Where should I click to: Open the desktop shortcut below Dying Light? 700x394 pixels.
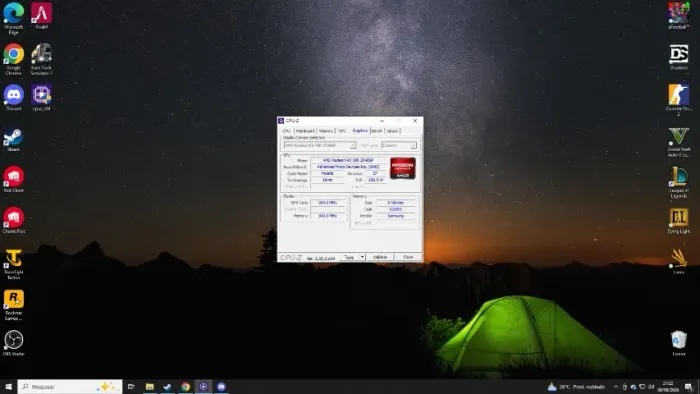(x=679, y=261)
